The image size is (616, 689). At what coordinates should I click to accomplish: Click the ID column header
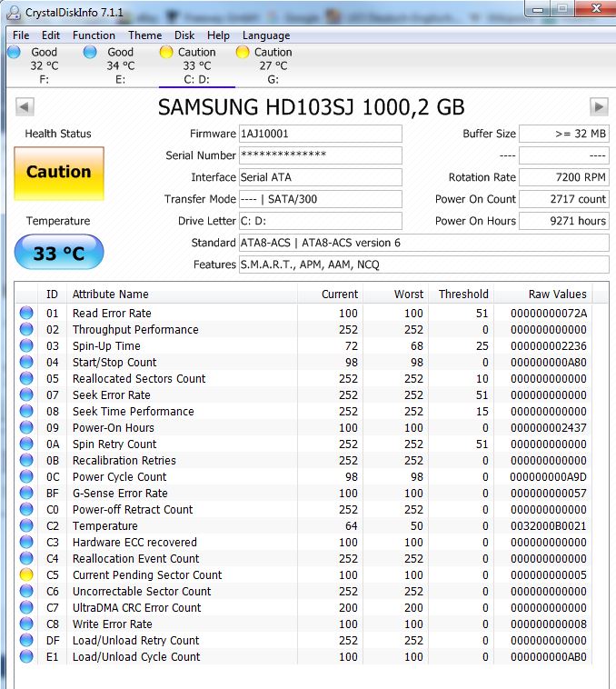point(52,294)
